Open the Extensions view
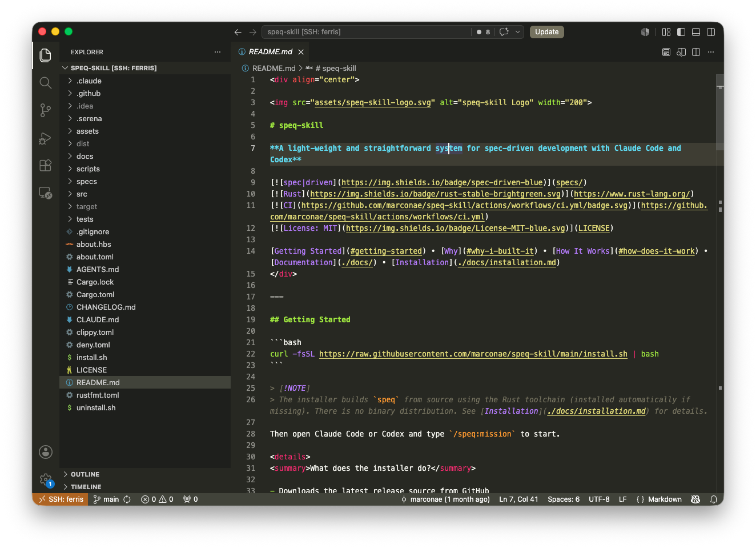 46,166
